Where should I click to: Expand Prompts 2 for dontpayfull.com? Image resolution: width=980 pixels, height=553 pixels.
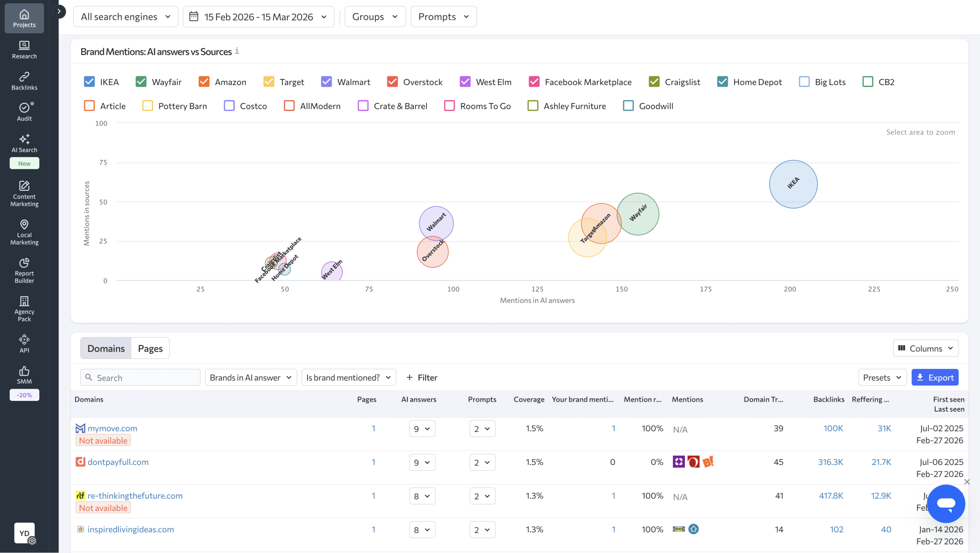point(482,462)
